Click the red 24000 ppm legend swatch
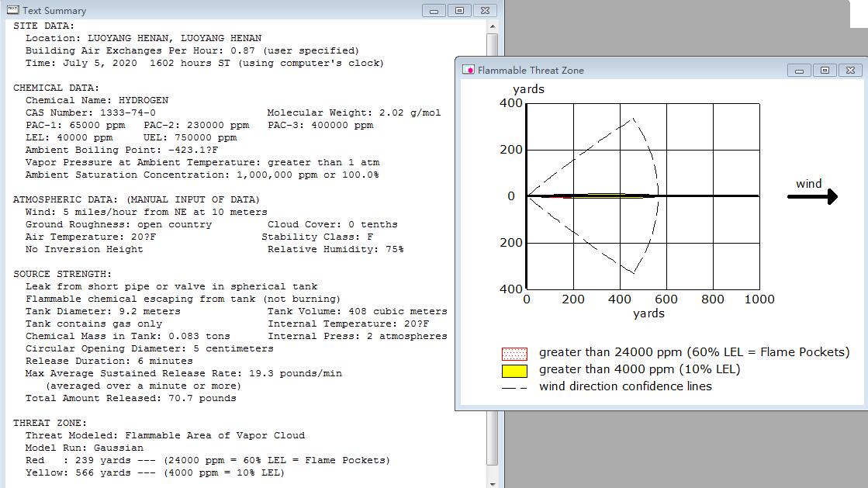This screenshot has height=488, width=868. (x=514, y=354)
